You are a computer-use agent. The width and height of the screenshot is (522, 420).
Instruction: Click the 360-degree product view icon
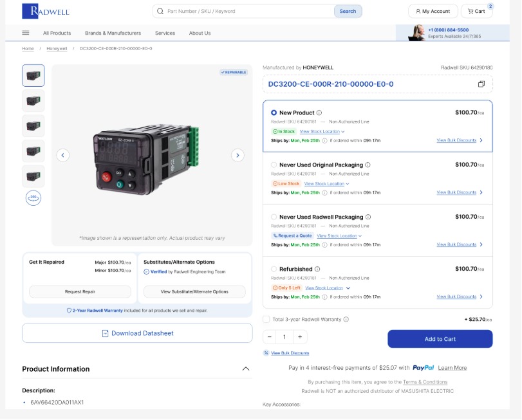click(33, 198)
